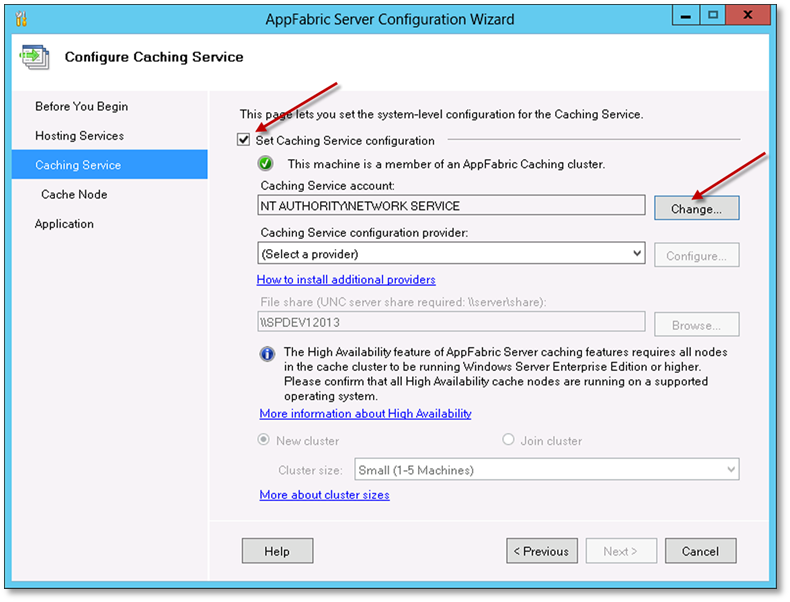Screen dimensions: 790x602
Task: Click the Configure... provider button
Action: tap(697, 255)
